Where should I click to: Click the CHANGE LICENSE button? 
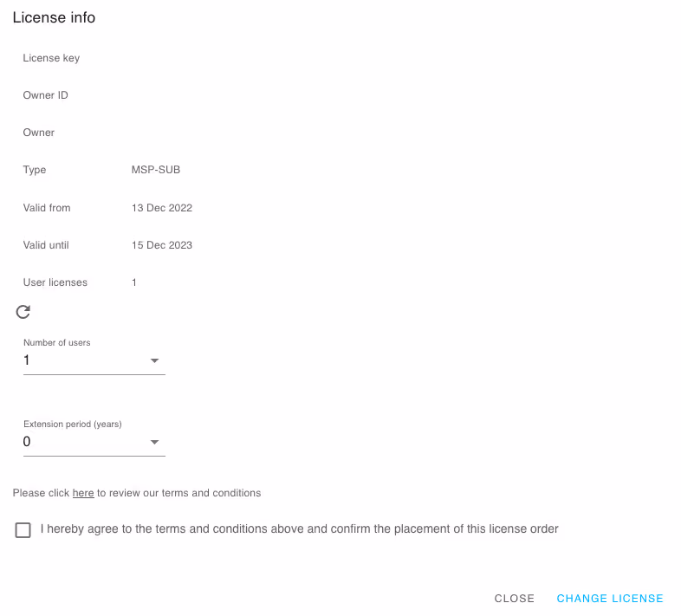click(x=610, y=598)
